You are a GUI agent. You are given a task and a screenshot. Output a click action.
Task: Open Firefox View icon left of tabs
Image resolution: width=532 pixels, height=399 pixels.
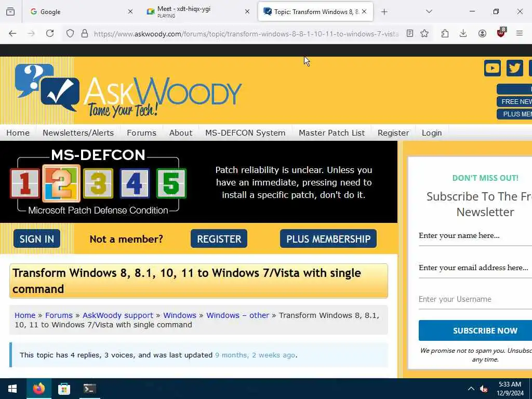10,11
